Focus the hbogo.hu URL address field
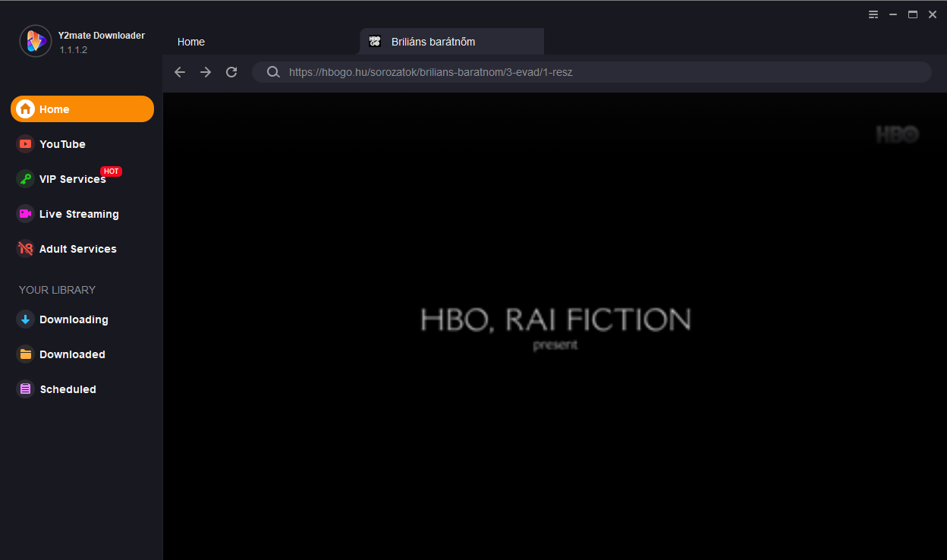The height and width of the screenshot is (560, 947). 592,72
